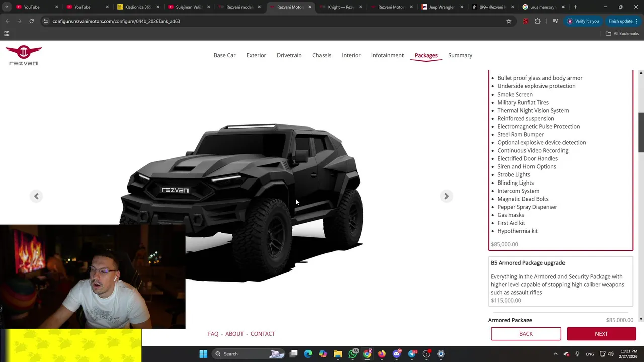Image resolution: width=644 pixels, height=362 pixels.
Task: Go to the Infotainment step
Action: pyautogui.click(x=387, y=55)
